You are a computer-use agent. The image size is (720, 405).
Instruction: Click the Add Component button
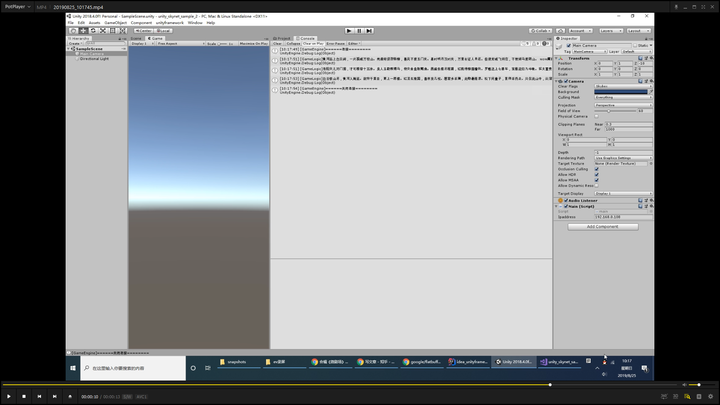point(603,227)
